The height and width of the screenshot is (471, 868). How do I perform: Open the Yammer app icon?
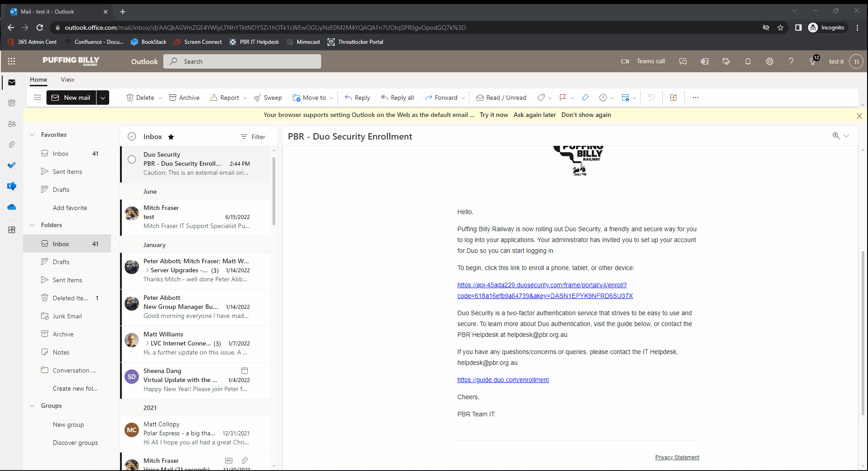click(x=12, y=186)
